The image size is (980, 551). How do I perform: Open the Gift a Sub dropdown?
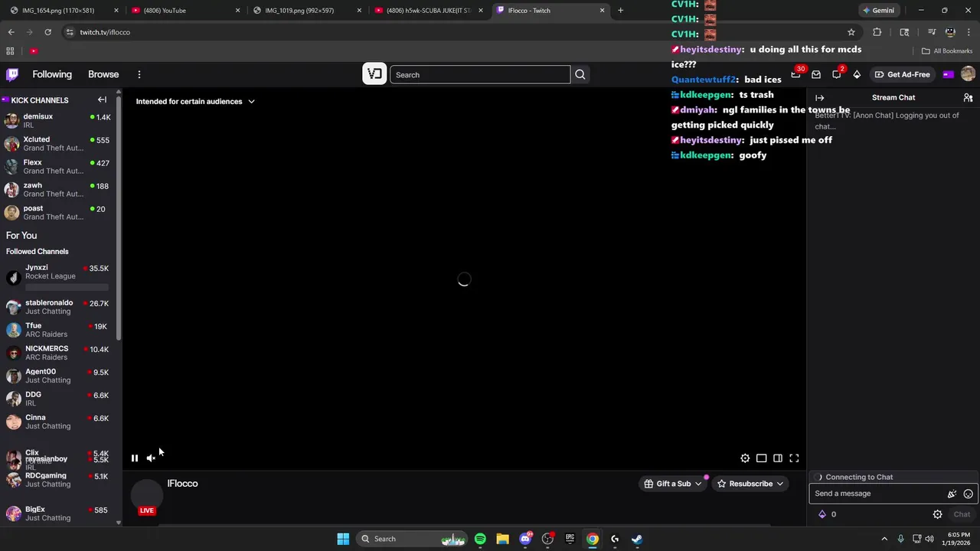coord(673,484)
